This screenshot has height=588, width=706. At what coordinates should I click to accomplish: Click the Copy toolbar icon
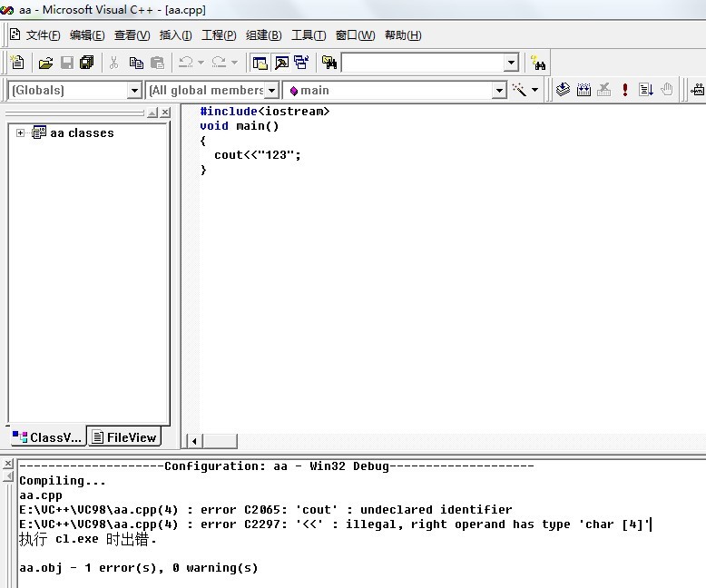pos(136,63)
